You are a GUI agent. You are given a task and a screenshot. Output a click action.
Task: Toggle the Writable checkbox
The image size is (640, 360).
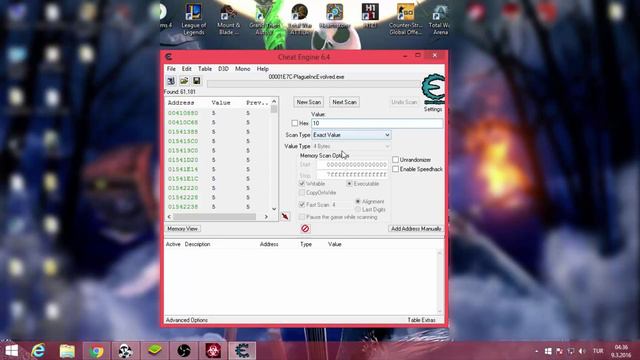click(x=302, y=184)
